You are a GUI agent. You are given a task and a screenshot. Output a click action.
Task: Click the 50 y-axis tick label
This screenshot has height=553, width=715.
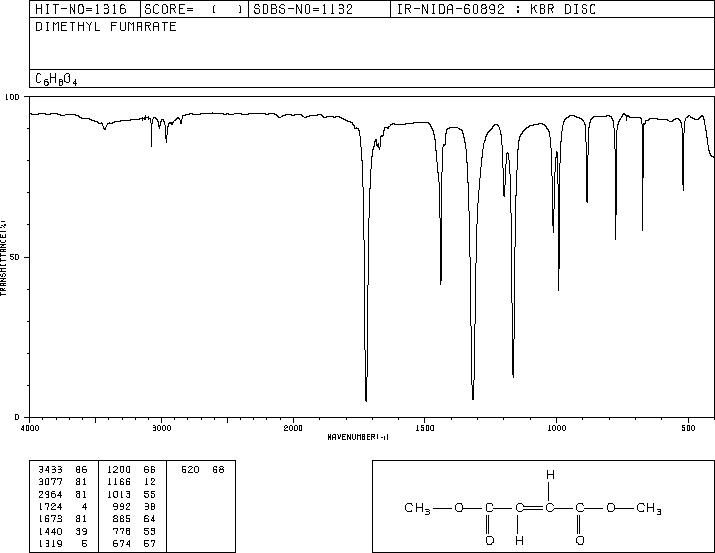pos(15,257)
